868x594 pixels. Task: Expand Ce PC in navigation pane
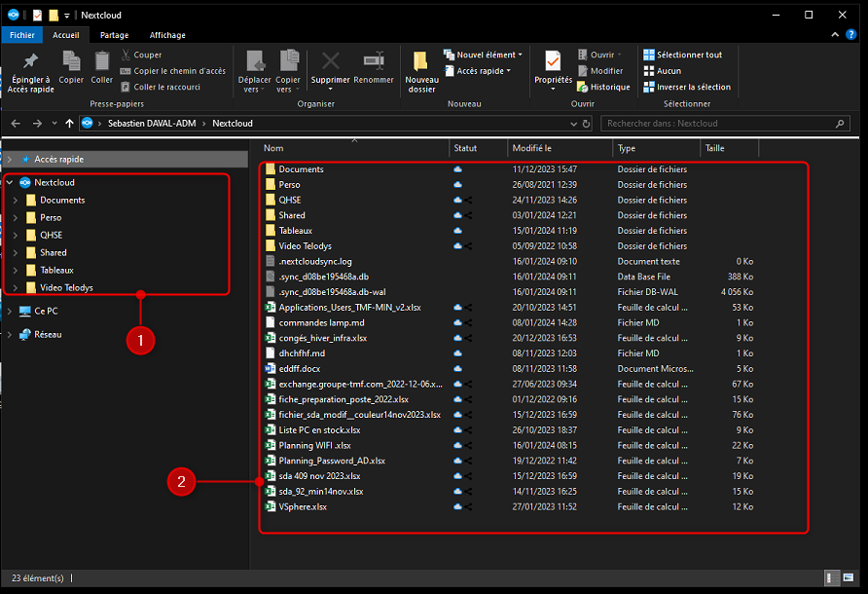[x=10, y=312]
